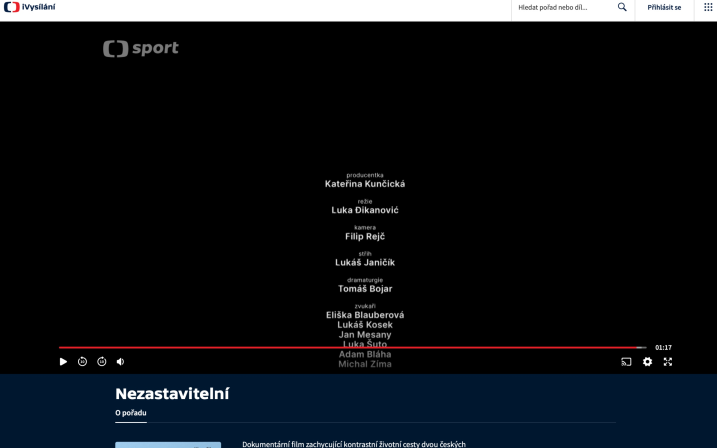Click the search magnifier icon
The height and width of the screenshot is (448, 717).
(622, 7)
